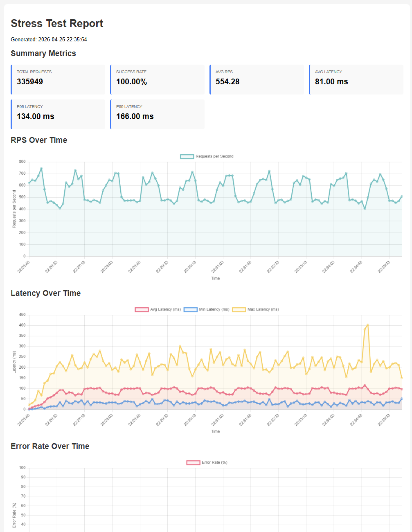The height and width of the screenshot is (532, 412).
Task: Toggle the Requests per Second legend entry
Action: pyautogui.click(x=207, y=156)
